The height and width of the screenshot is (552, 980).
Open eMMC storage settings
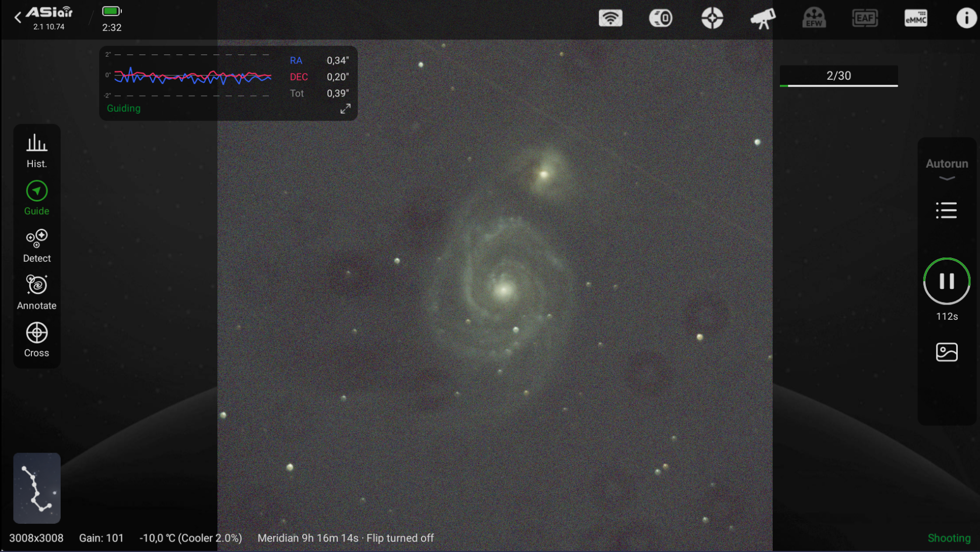click(x=916, y=18)
